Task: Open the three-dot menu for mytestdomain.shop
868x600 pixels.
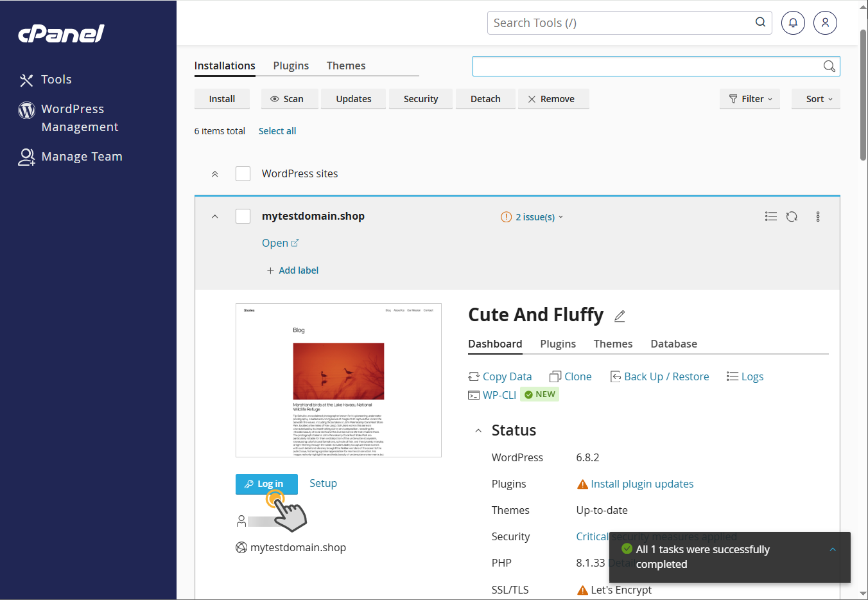Action: tap(818, 216)
